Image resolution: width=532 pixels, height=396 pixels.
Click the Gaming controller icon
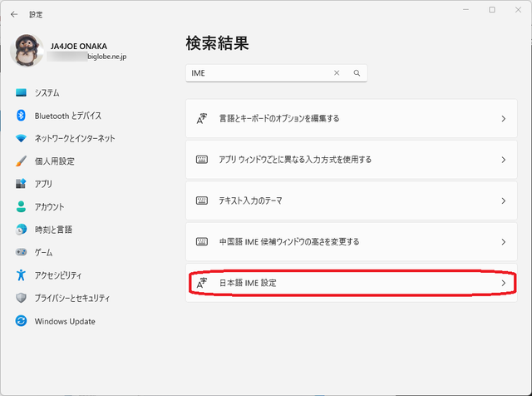21,252
